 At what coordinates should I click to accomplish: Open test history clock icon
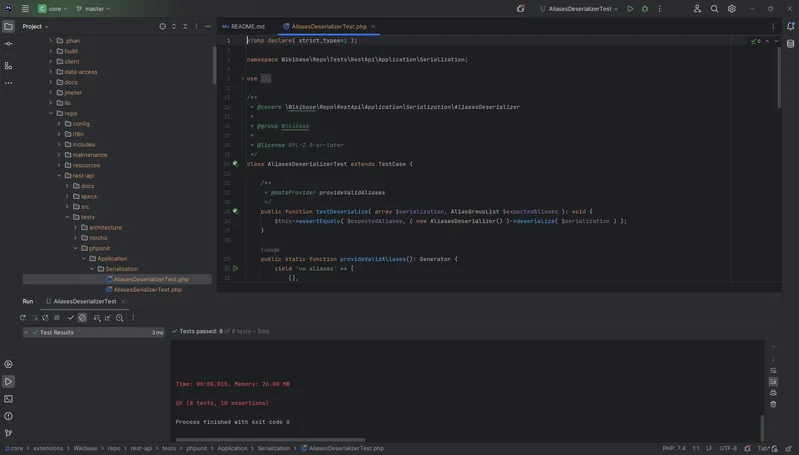pos(119,318)
